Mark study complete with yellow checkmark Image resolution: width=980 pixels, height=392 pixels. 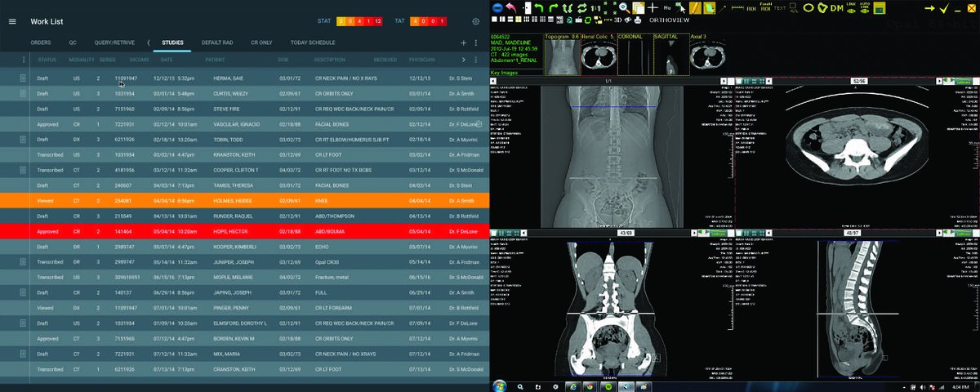click(944, 8)
